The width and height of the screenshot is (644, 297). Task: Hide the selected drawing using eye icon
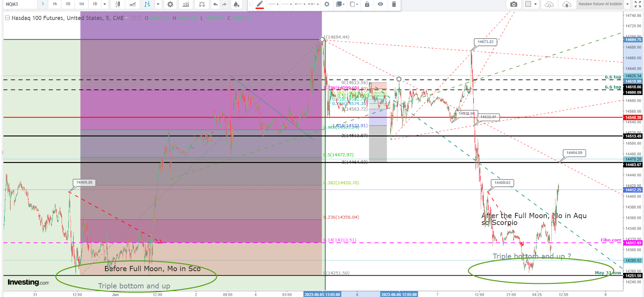[x=380, y=4]
